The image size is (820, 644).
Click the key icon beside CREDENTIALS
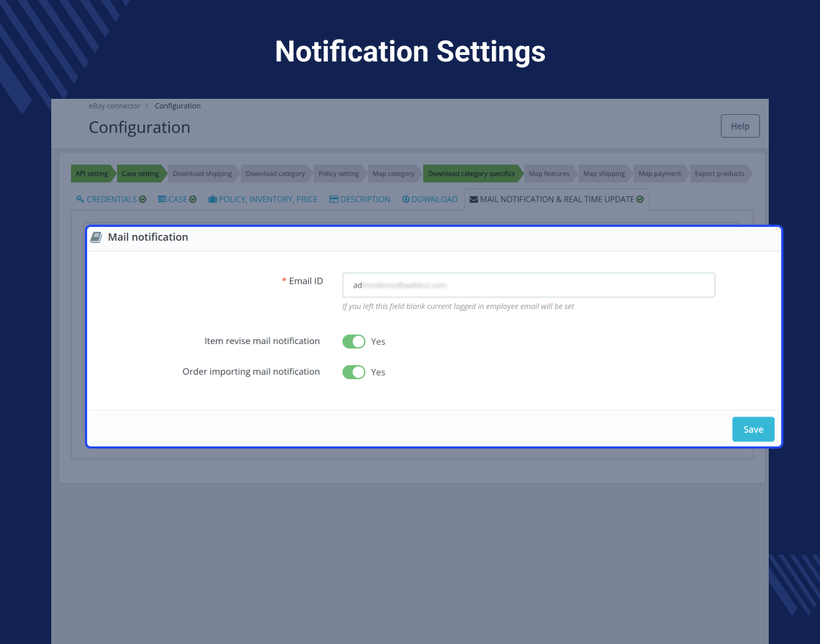(80, 199)
